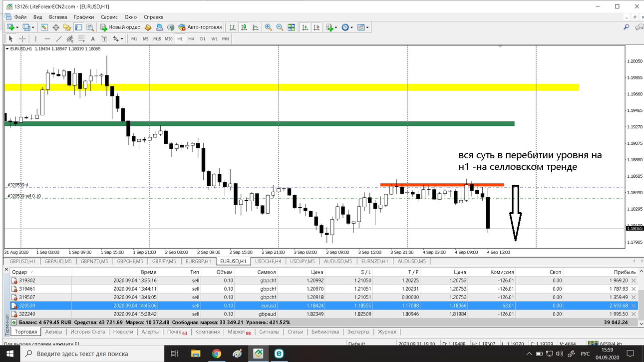This screenshot has width=644, height=362.
Task: Switch to bar chart display
Action: point(232,27)
